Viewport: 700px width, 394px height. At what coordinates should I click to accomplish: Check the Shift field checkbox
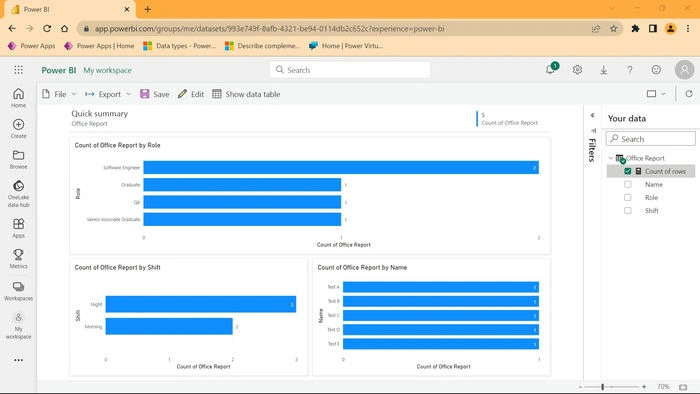(628, 211)
